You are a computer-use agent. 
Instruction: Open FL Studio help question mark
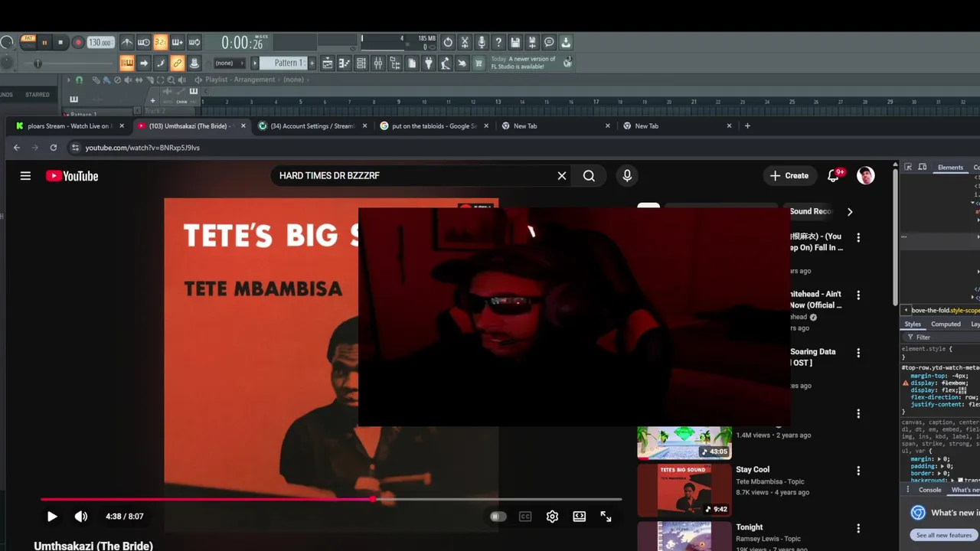pyautogui.click(x=498, y=42)
